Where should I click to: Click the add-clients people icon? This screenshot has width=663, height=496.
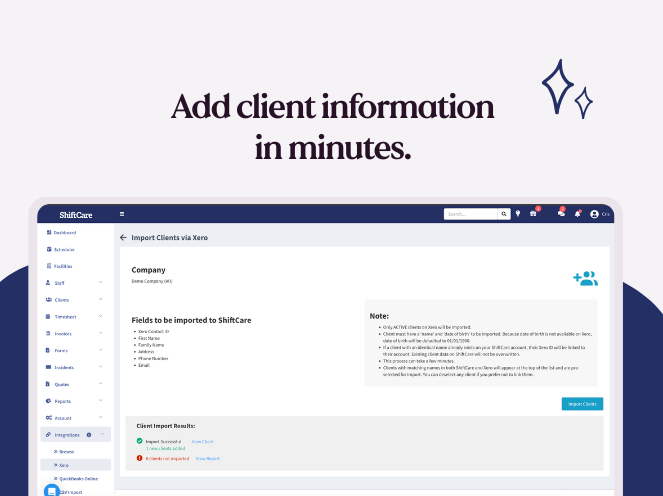[586, 278]
